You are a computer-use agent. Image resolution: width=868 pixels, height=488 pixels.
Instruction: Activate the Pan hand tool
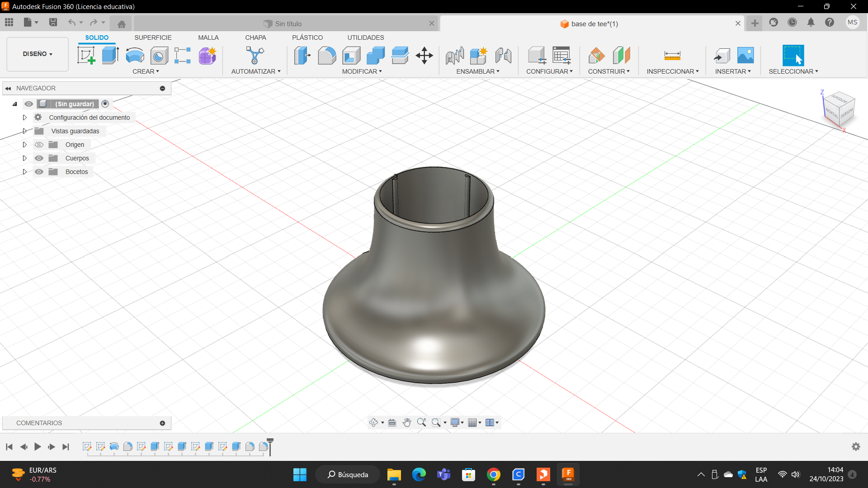407,422
